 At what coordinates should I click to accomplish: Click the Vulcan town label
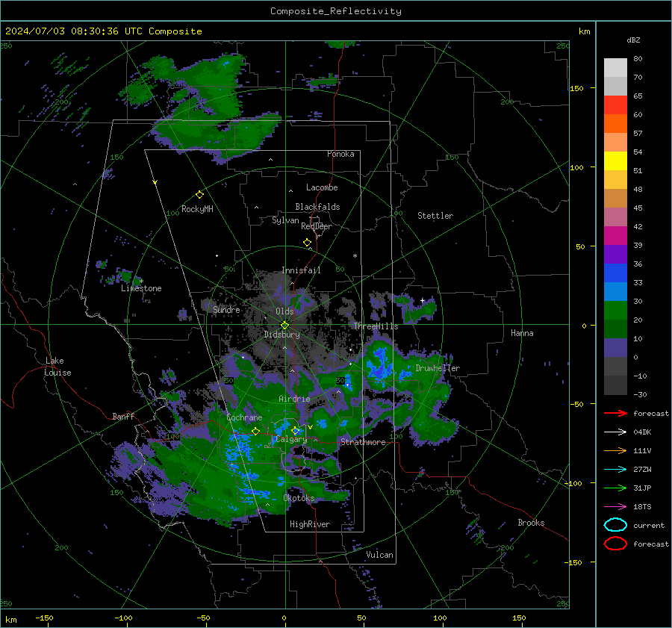[x=380, y=555]
